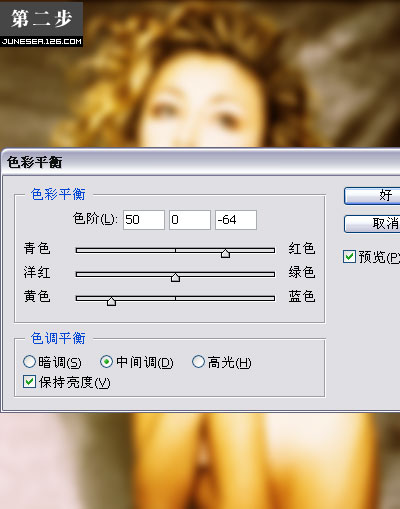Click the yellow-blue slider handle
The image size is (400, 509).
111,301
